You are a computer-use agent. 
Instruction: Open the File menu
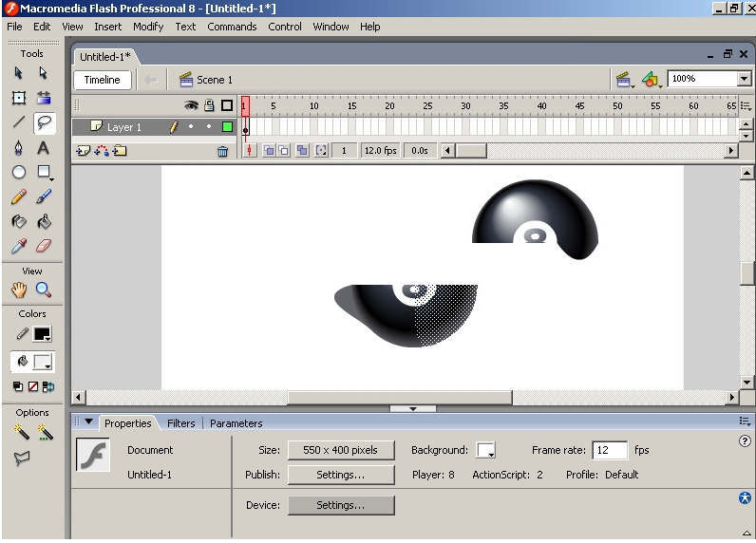click(14, 27)
